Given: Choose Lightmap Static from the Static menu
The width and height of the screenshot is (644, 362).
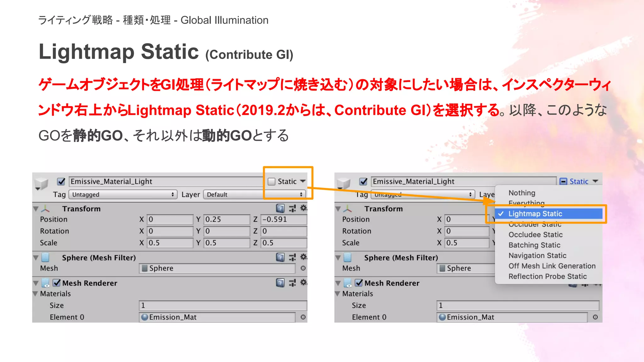Looking at the screenshot, I should coord(549,214).
